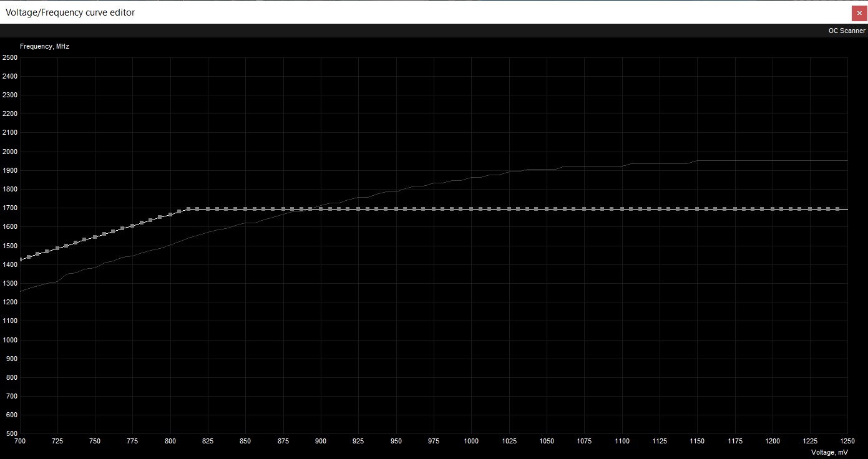
Task: Click the 1050 label on the voltage axis
Action: [547, 441]
